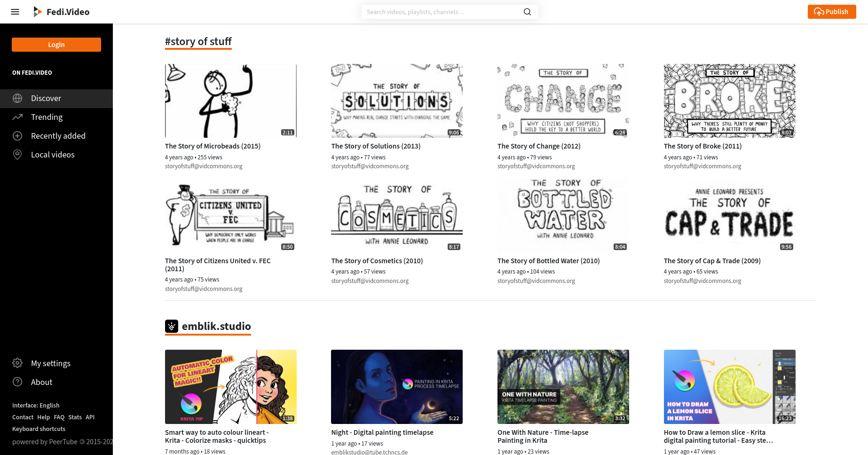
Task: Open Trending in the sidebar
Action: point(56,117)
